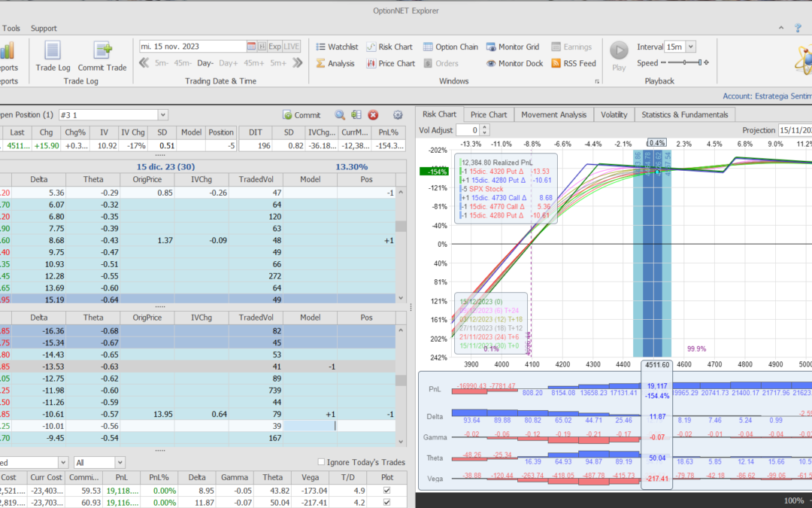
Task: Open the RSS Feed window
Action: (x=574, y=63)
